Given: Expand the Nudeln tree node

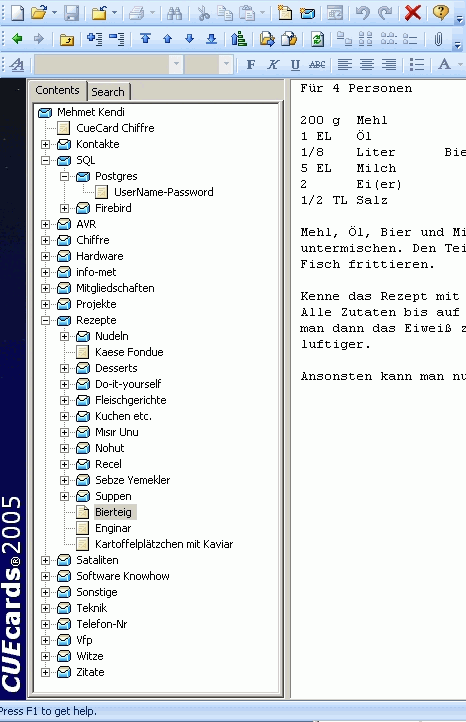Looking at the screenshot, I should pos(64,337).
